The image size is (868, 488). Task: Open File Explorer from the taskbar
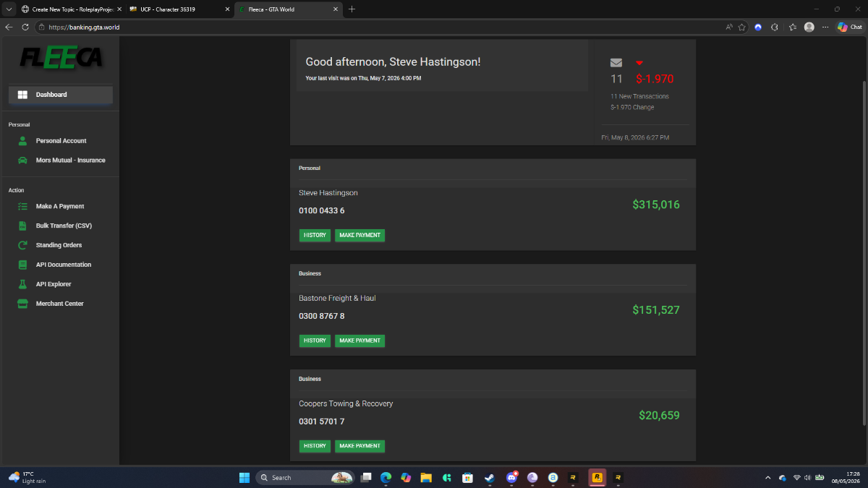(427, 478)
